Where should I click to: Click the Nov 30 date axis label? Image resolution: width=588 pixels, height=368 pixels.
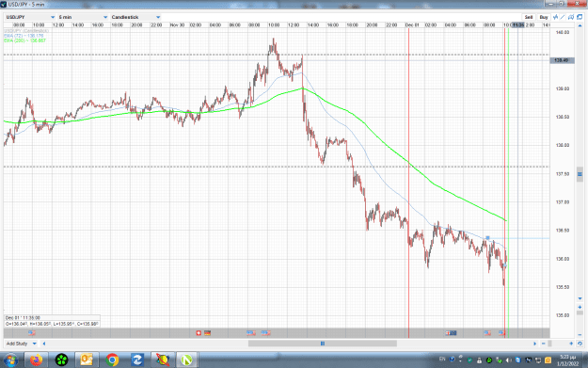(177, 25)
